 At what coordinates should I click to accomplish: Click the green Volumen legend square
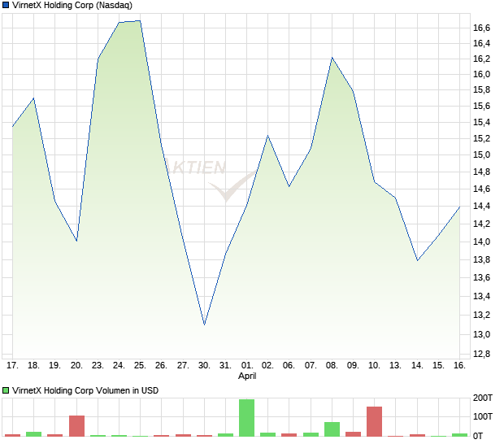[x=6, y=390]
